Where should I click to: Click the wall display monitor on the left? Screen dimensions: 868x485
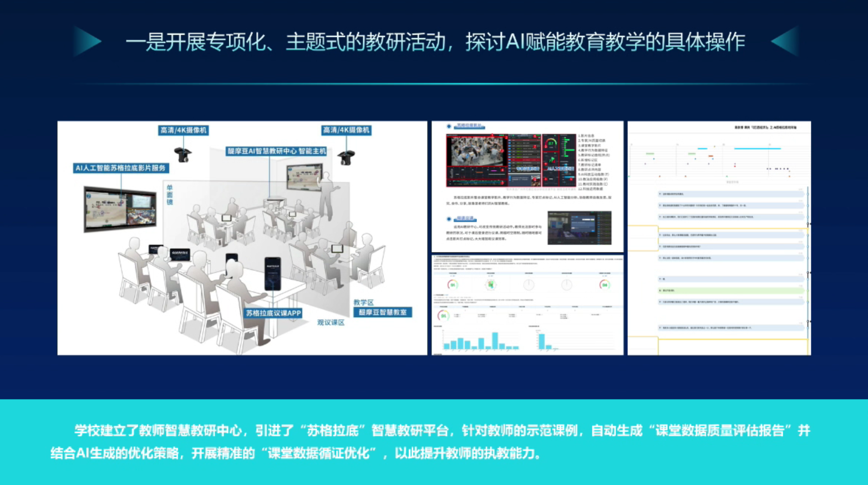tap(120, 208)
